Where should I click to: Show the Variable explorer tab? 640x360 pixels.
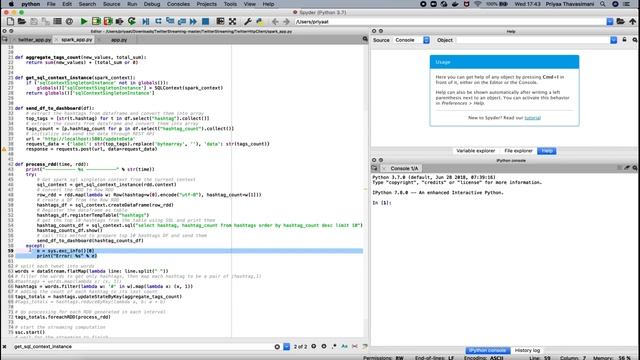tap(476, 151)
